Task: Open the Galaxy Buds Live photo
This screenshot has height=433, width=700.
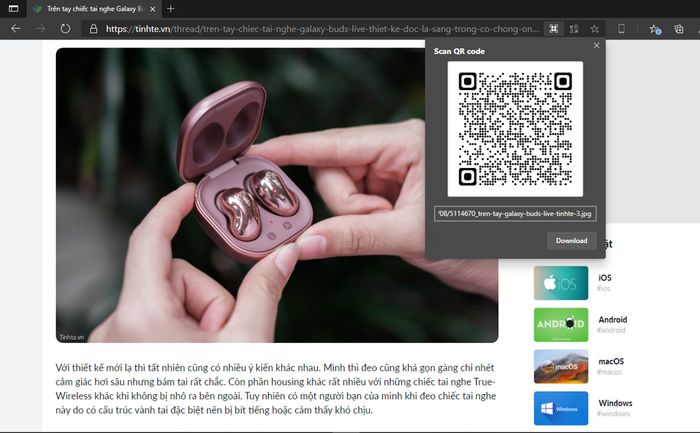Action: click(x=277, y=196)
